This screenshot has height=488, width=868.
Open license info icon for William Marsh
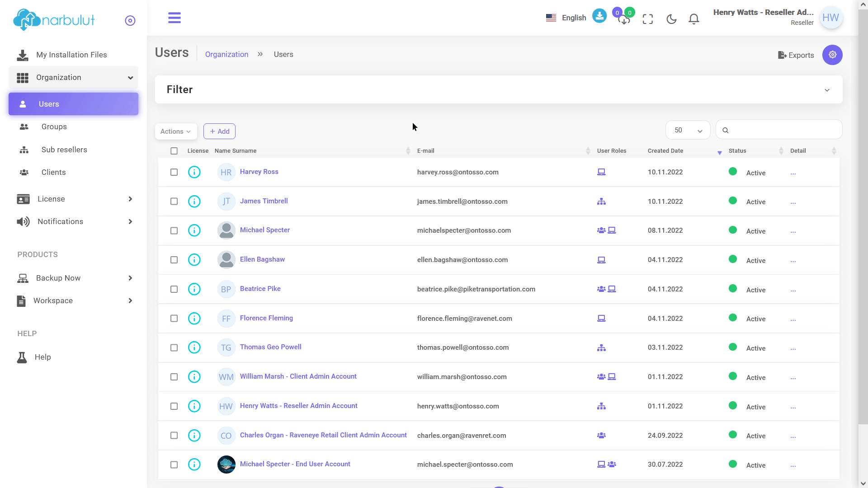(x=194, y=377)
